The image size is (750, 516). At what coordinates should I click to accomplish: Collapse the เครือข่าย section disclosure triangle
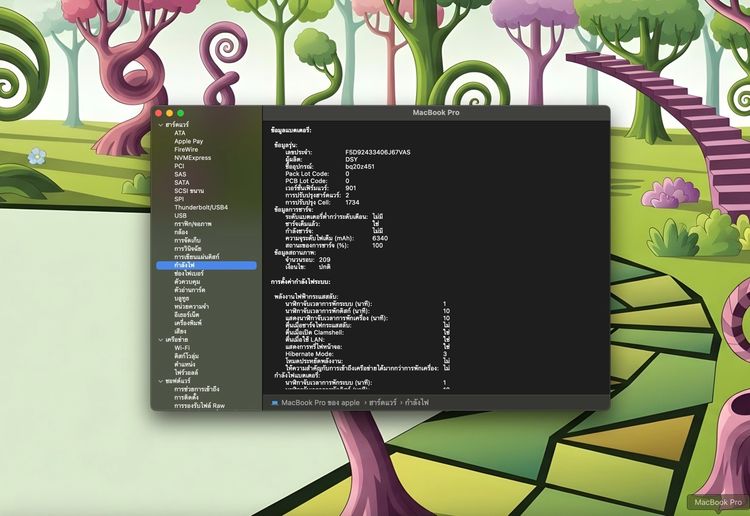pyautogui.click(x=160, y=340)
